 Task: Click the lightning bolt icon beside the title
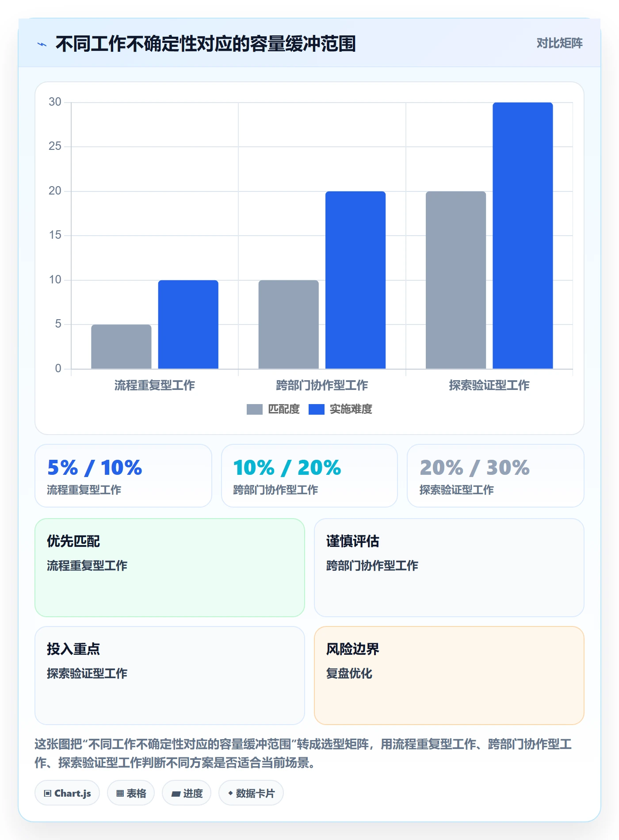point(42,44)
